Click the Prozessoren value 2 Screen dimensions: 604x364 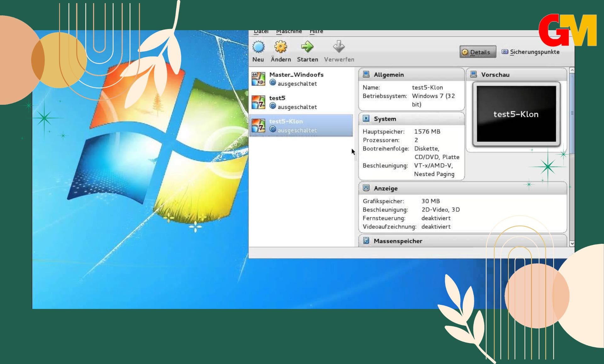coord(416,140)
